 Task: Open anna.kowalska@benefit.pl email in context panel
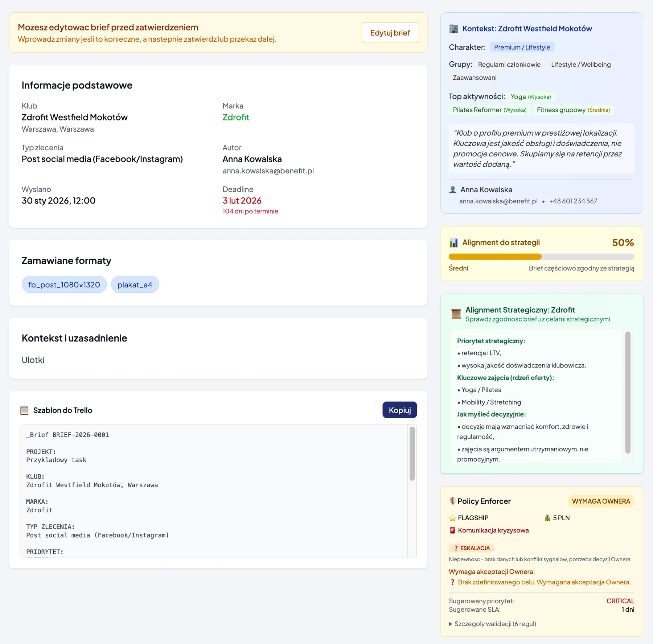click(498, 201)
